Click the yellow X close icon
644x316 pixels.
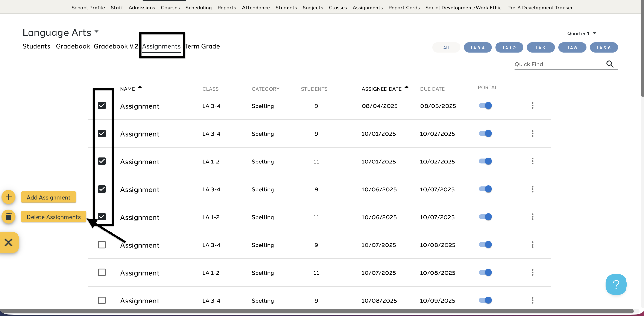click(9, 242)
